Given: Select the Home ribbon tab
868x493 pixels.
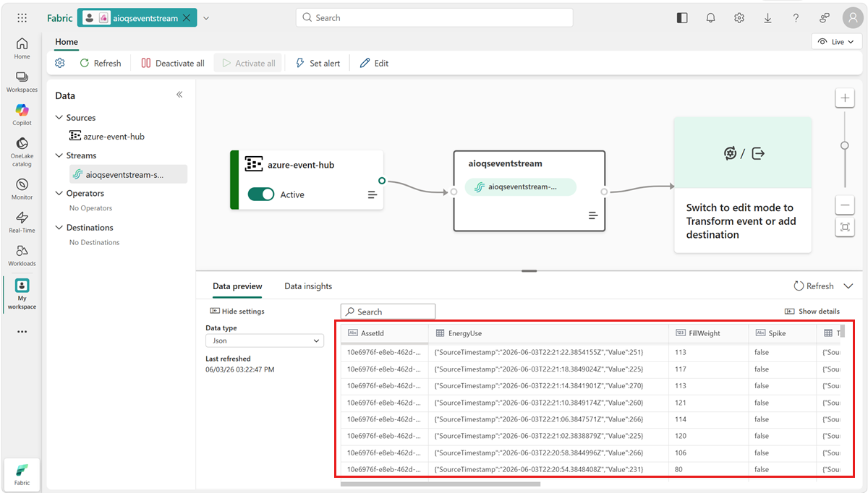Looking at the screenshot, I should tap(67, 42).
